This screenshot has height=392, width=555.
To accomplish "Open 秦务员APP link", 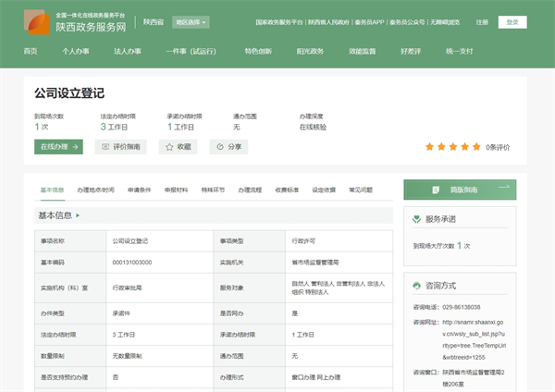I will (x=369, y=22).
